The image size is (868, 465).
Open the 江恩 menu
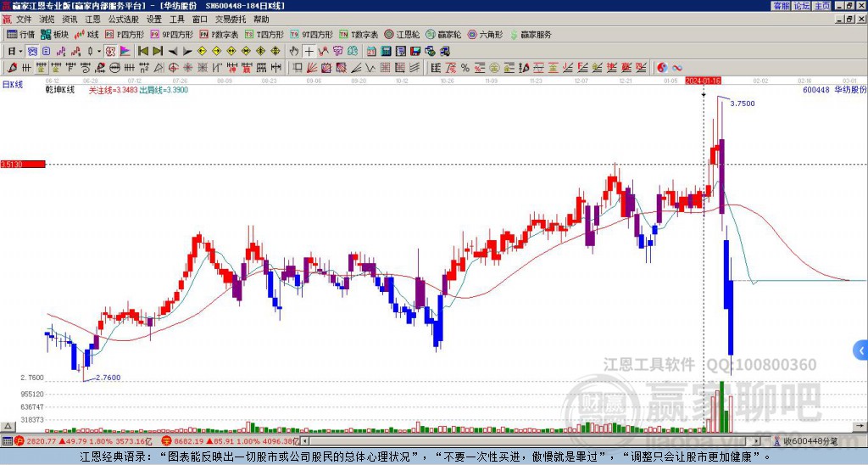point(93,20)
